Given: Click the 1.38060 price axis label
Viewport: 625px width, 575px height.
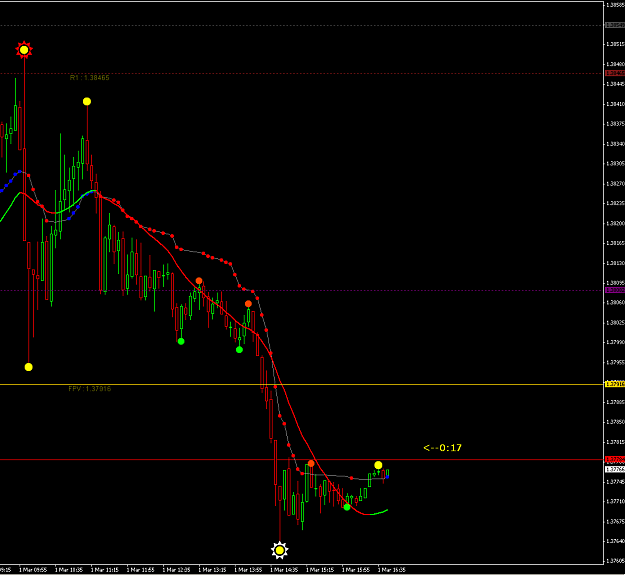Looking at the screenshot, I should [615, 302].
